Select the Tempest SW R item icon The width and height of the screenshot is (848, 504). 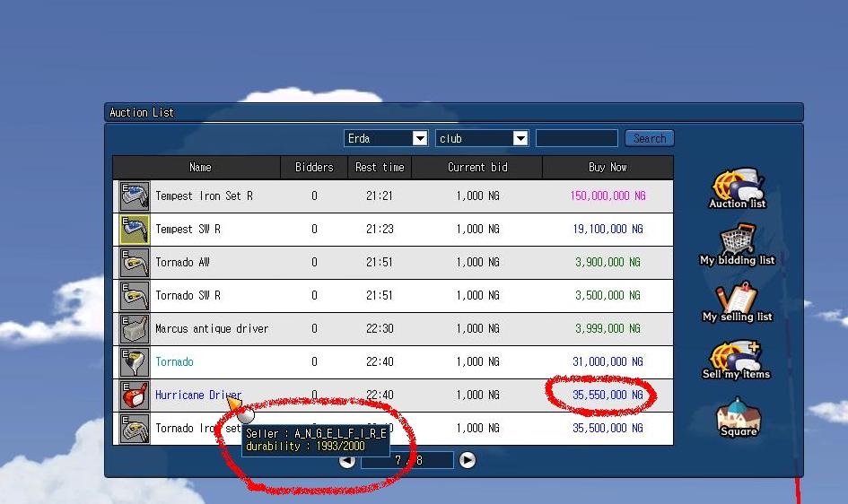(x=135, y=230)
